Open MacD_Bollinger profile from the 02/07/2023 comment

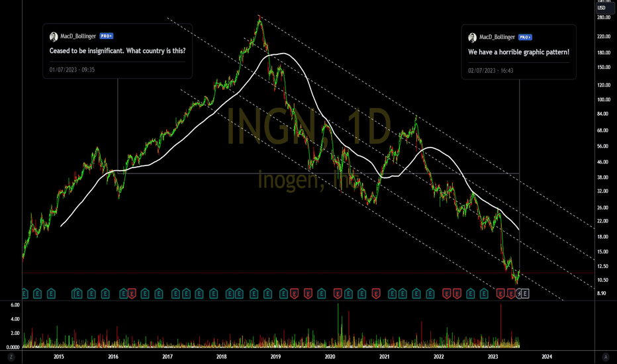[497, 37]
